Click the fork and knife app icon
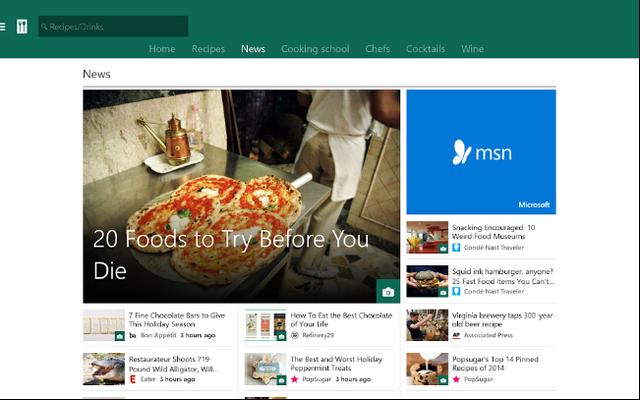640x400 pixels. [x=22, y=27]
